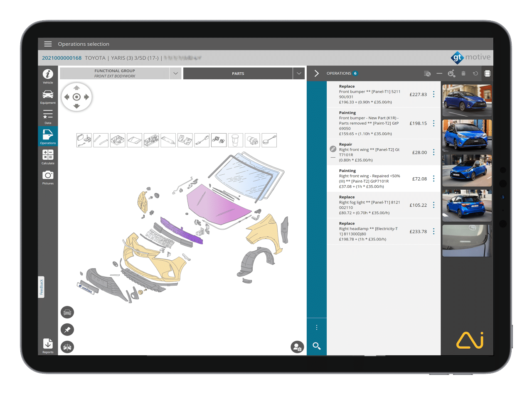The height and width of the screenshot is (394, 532).
Task: Open the Data section
Action: coord(48,117)
